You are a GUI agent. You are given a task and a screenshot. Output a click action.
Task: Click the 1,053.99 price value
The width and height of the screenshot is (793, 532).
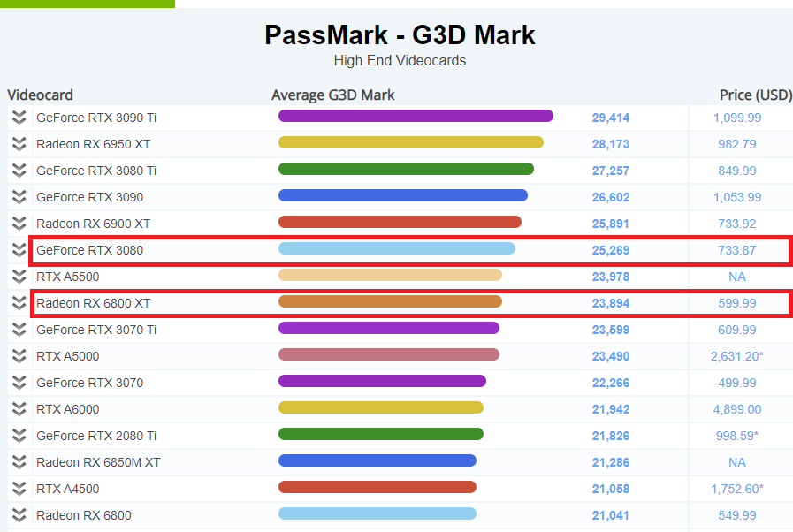(x=737, y=197)
